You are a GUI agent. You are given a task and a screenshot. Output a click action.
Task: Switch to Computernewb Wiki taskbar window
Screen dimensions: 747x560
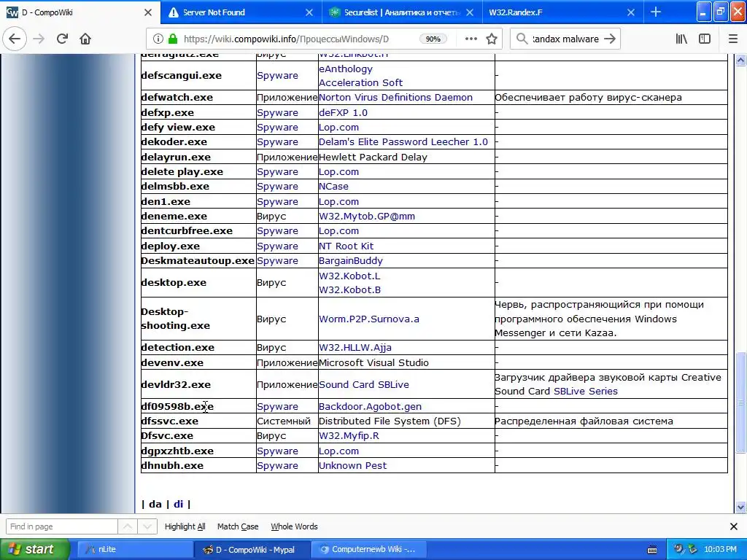370,549
